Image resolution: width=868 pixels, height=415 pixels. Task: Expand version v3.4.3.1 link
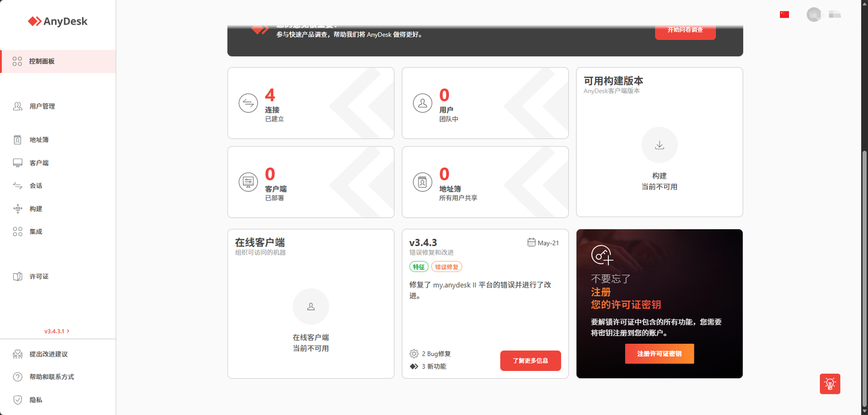(x=57, y=331)
